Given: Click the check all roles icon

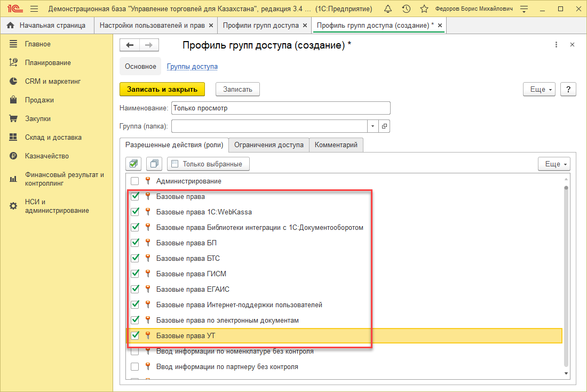Looking at the screenshot, I should (133, 164).
